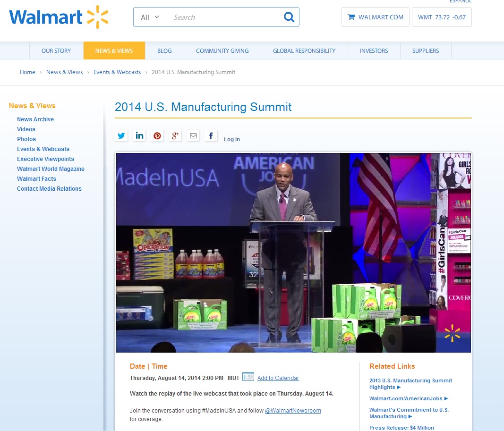Open the Global Responsibility menu
This screenshot has width=504, height=431.
point(304,51)
